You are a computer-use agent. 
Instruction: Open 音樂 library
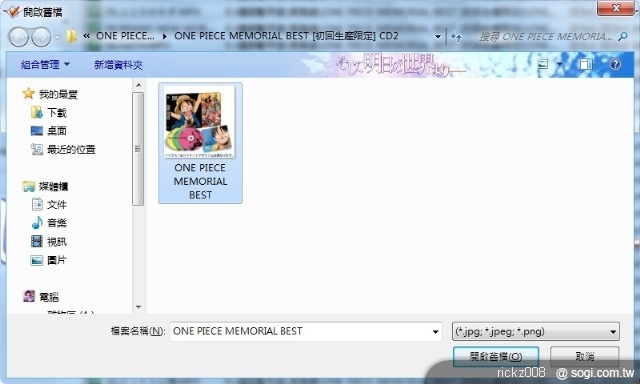(49, 223)
